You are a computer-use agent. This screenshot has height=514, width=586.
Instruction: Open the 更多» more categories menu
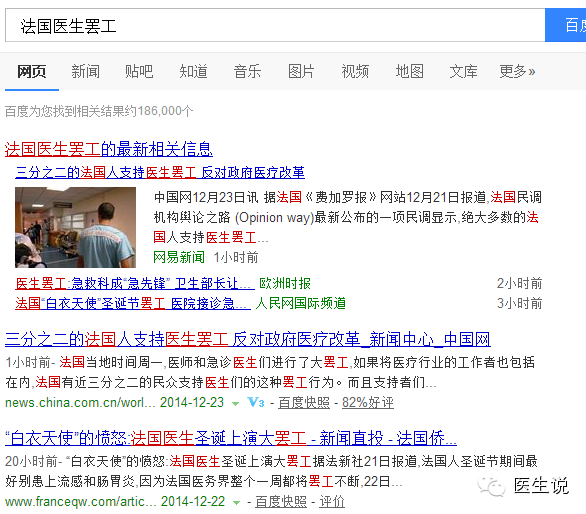click(x=517, y=71)
